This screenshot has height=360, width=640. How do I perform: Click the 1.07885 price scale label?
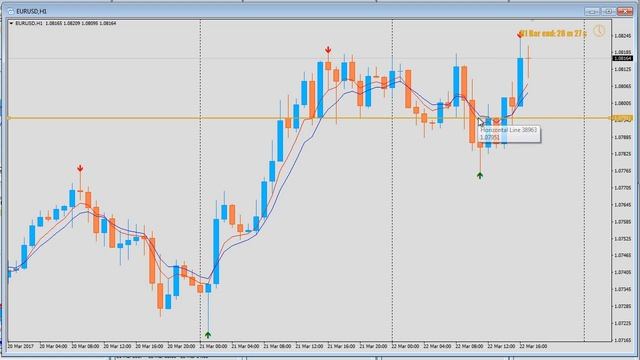[622, 137]
